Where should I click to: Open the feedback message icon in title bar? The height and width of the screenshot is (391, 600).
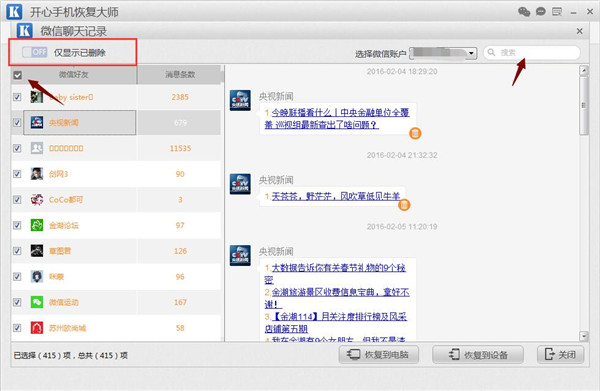point(557,12)
